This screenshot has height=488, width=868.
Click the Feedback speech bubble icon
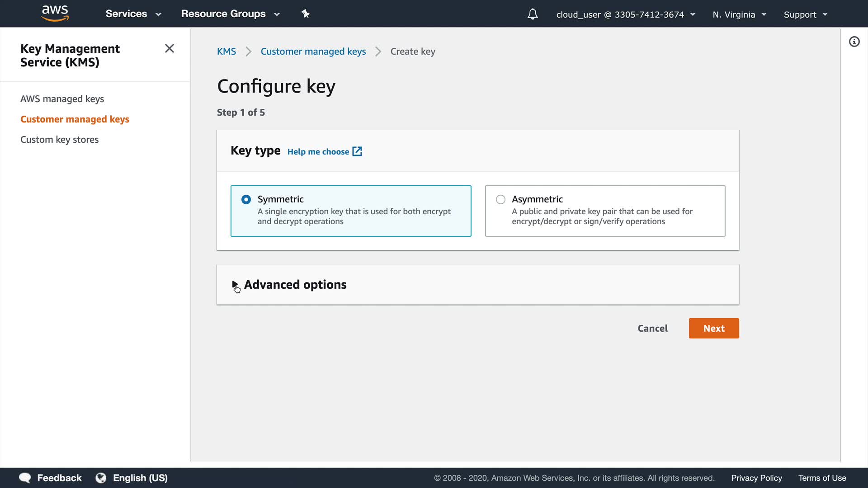pos(25,478)
